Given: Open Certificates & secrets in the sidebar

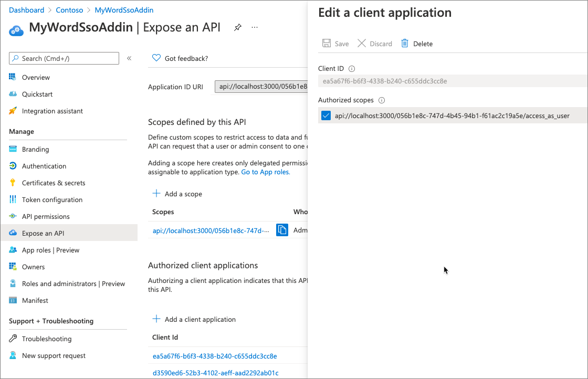Looking at the screenshot, I should coord(54,183).
